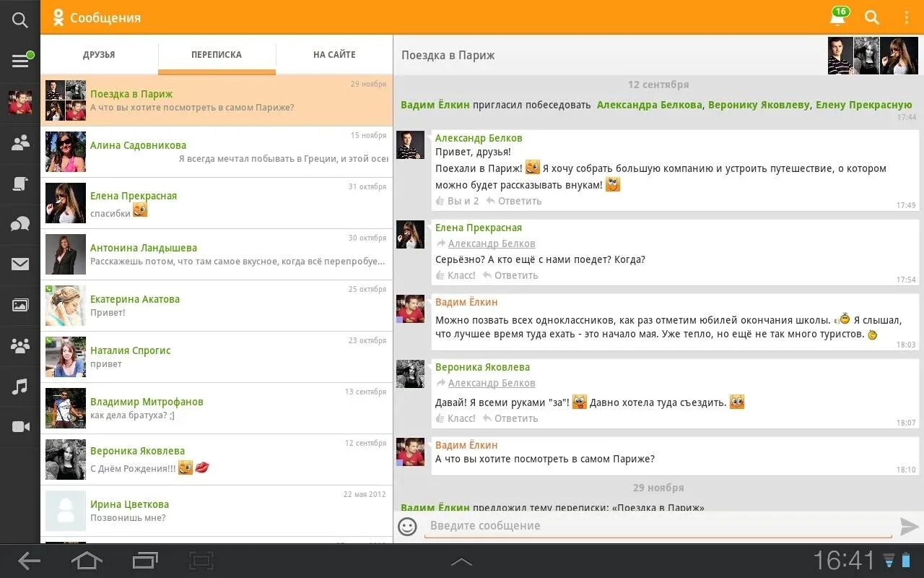Open chat with Екатерина Акатова
The height and width of the screenshot is (578, 924).
point(217,306)
